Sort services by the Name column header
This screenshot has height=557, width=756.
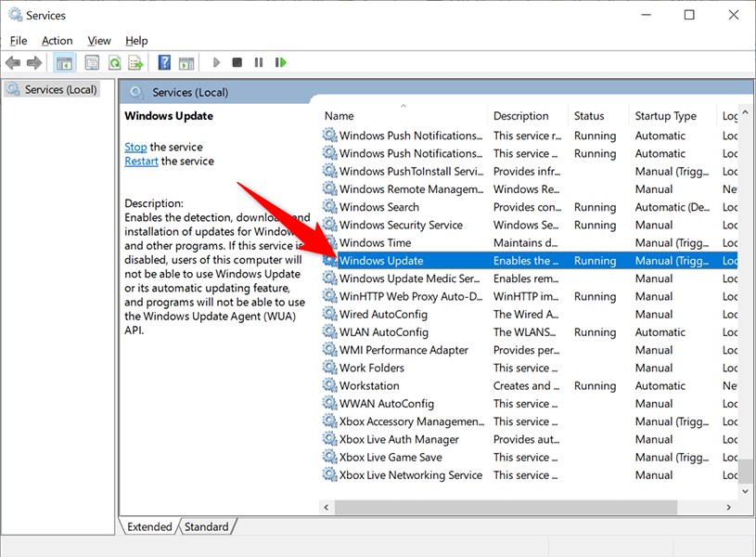[340, 116]
